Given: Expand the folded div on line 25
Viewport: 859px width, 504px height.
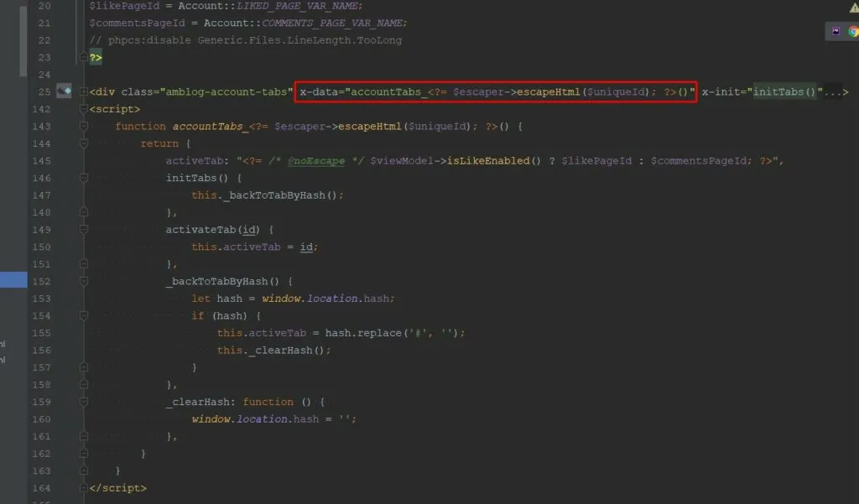Looking at the screenshot, I should 83,91.
